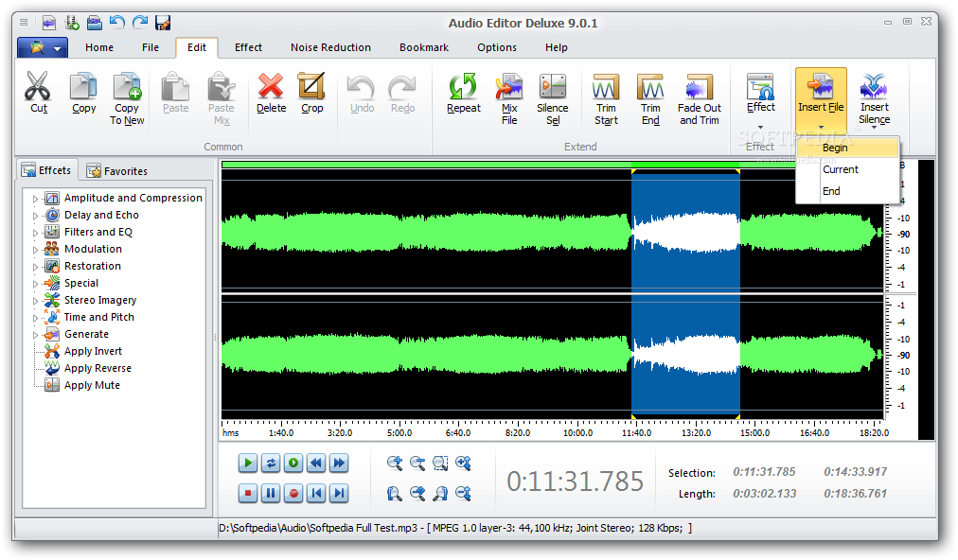The image size is (958, 560).
Task: Click the zoom in magnifier icon
Action: pos(395,463)
